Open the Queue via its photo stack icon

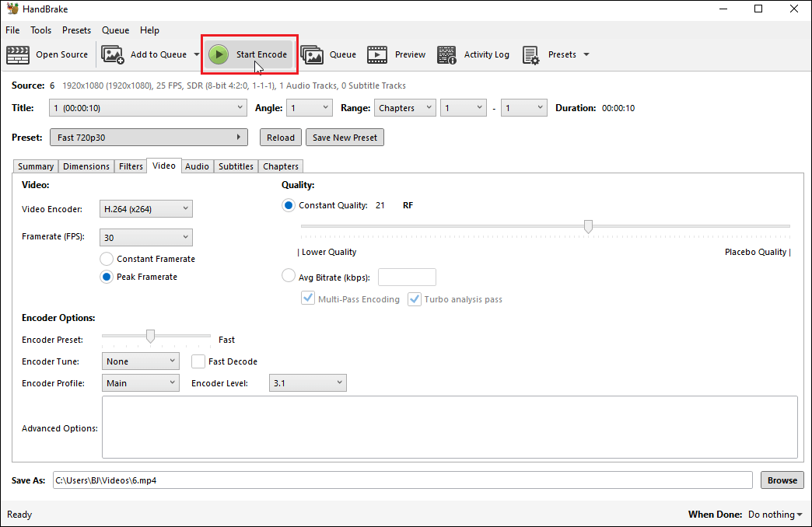coord(312,54)
